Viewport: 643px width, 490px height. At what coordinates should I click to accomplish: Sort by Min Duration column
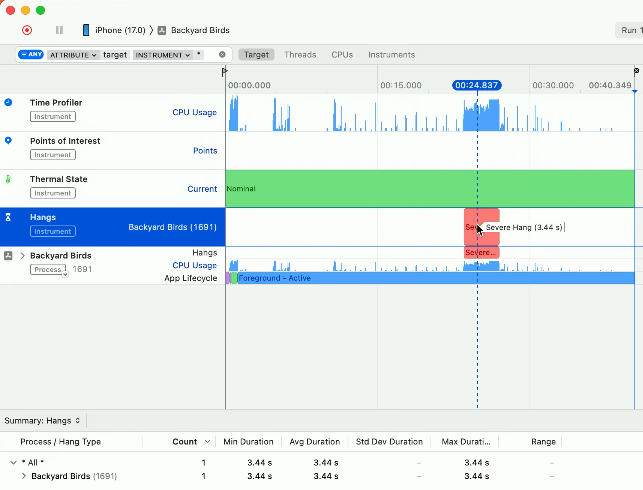[x=248, y=442]
